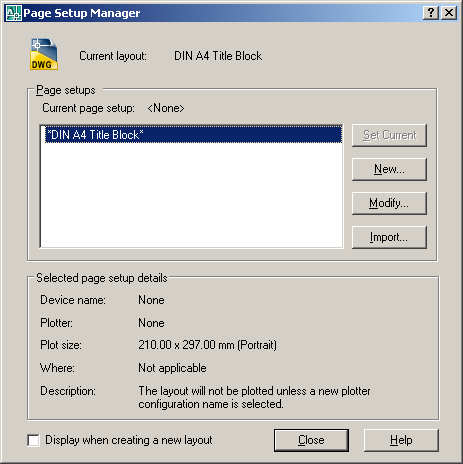Click the empty area of the page setups list
The image size is (463, 464).
click(192, 195)
